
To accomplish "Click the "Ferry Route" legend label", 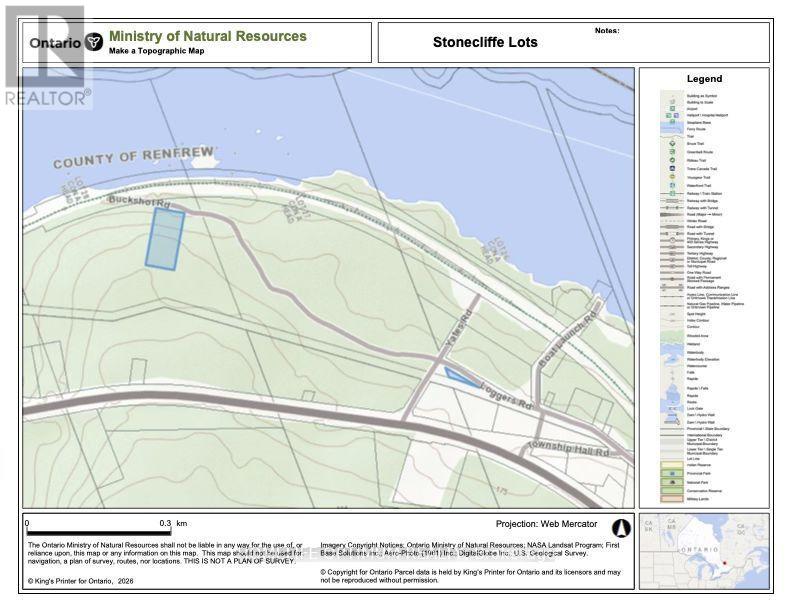I will point(696,129).
